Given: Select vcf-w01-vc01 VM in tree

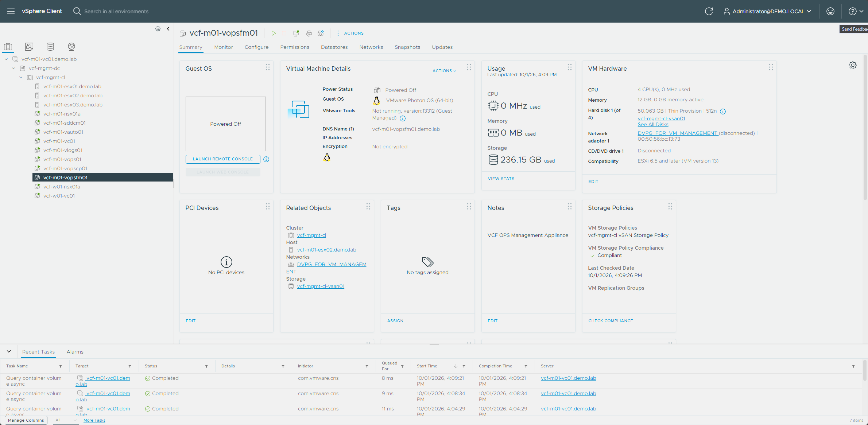Looking at the screenshot, I should [x=59, y=196].
